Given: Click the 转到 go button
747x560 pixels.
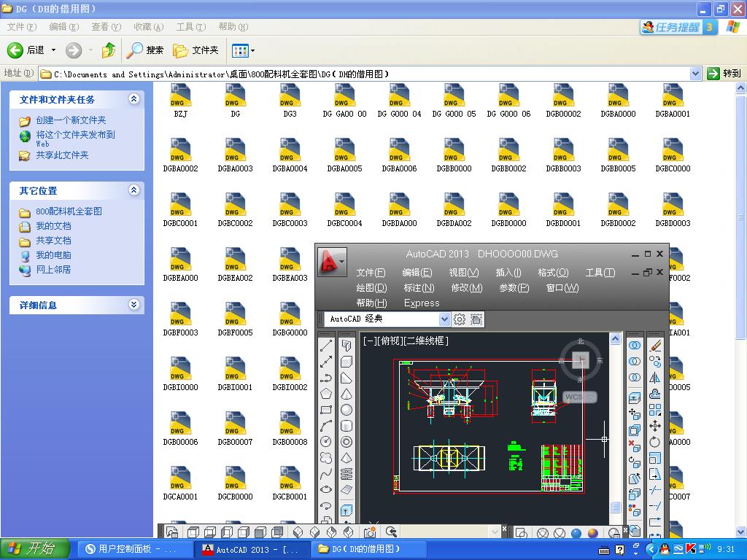Looking at the screenshot, I should (724, 74).
